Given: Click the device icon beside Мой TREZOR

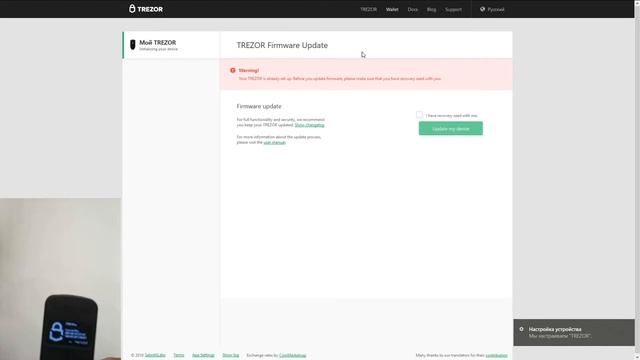Looking at the screenshot, I should tap(132, 44).
